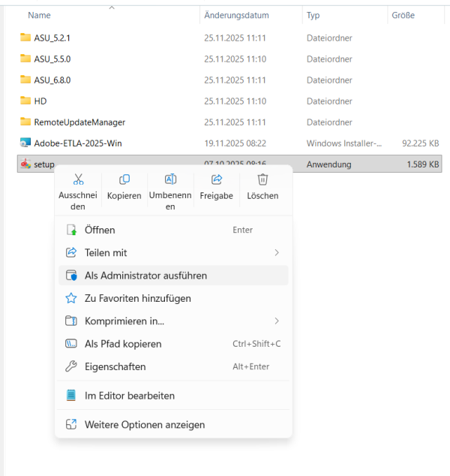
Task: Expand the Komprimieren in... submenu arrow
Action: (277, 321)
